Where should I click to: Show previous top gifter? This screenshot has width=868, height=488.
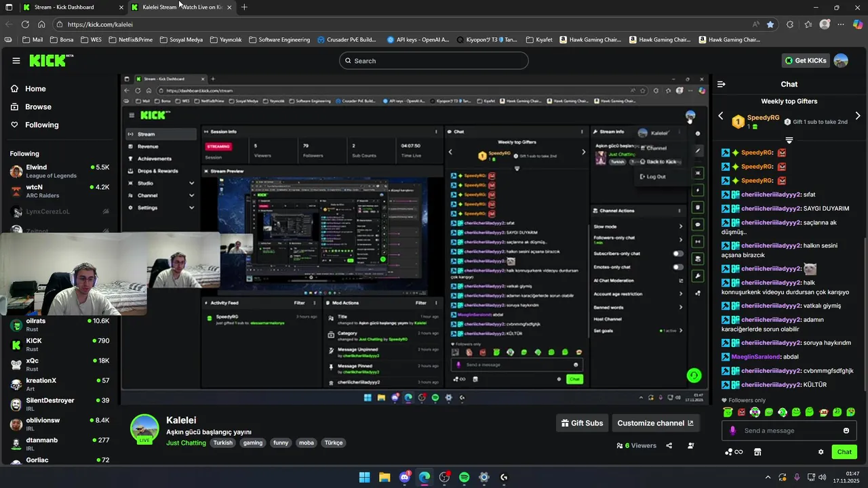[721, 116]
